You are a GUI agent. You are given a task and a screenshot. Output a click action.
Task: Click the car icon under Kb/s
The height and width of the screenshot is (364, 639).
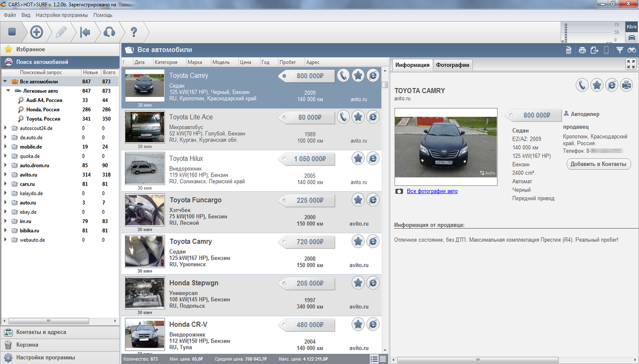pyautogui.click(x=632, y=38)
